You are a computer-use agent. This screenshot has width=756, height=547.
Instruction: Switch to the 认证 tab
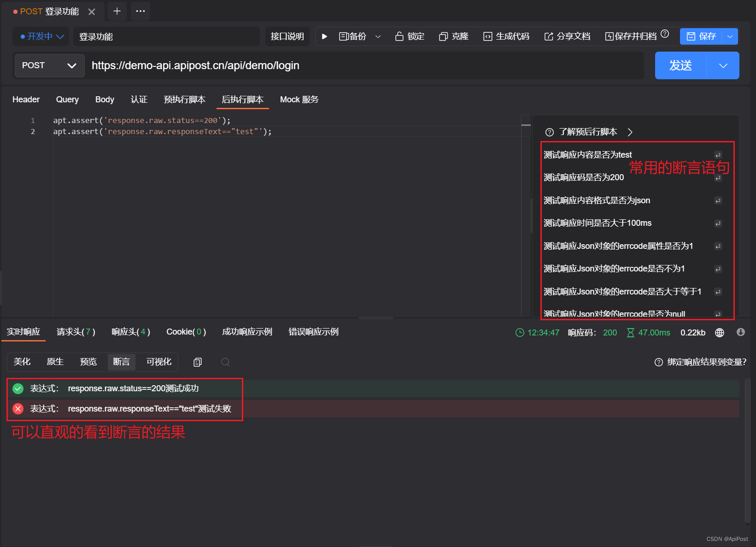[x=139, y=100]
